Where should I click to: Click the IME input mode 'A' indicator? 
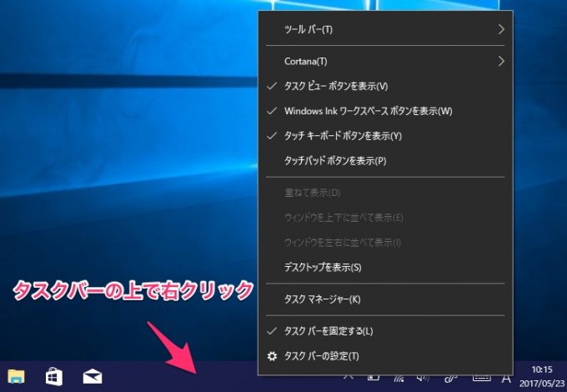pos(506,379)
